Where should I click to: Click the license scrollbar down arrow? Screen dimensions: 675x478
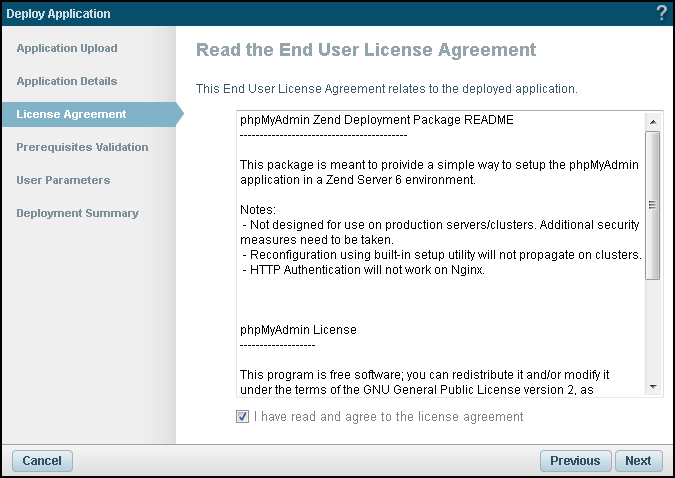[653, 386]
